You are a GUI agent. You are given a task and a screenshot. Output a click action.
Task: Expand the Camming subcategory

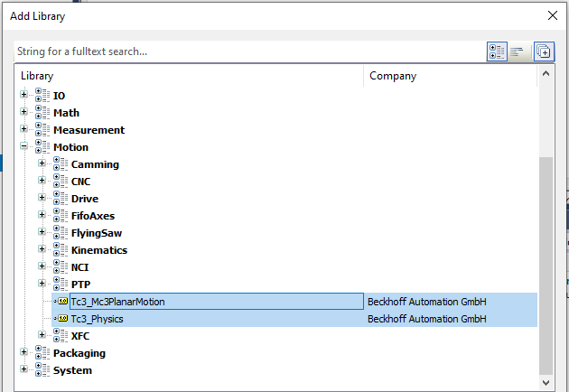coord(42,163)
